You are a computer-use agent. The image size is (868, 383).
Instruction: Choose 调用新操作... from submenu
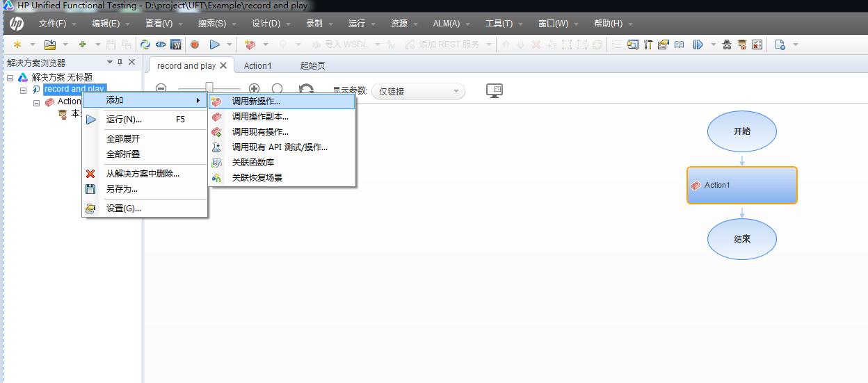click(282, 101)
